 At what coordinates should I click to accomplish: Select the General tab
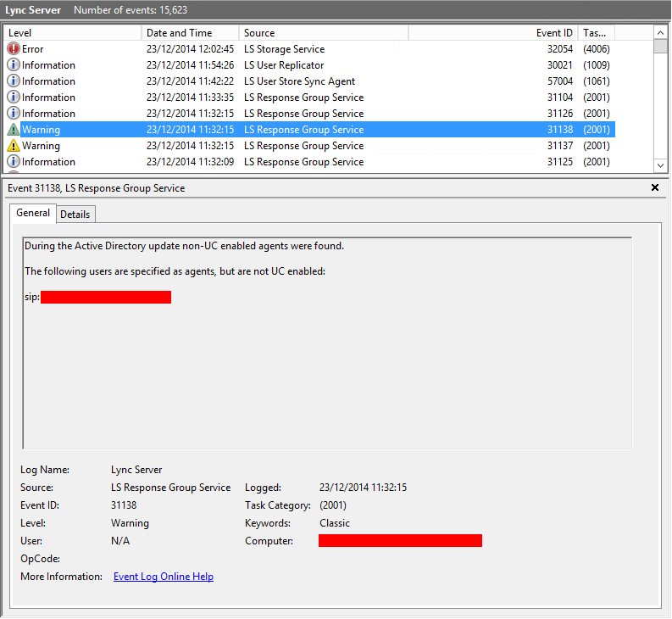(33, 213)
